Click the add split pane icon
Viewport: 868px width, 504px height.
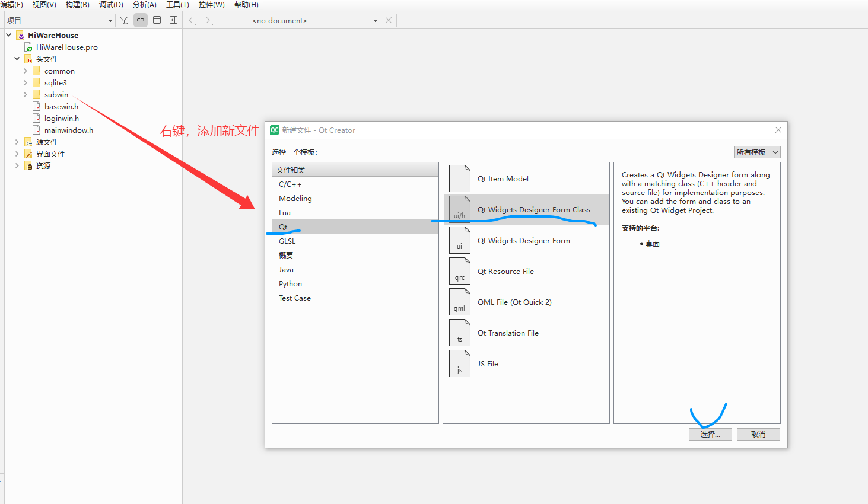[157, 20]
